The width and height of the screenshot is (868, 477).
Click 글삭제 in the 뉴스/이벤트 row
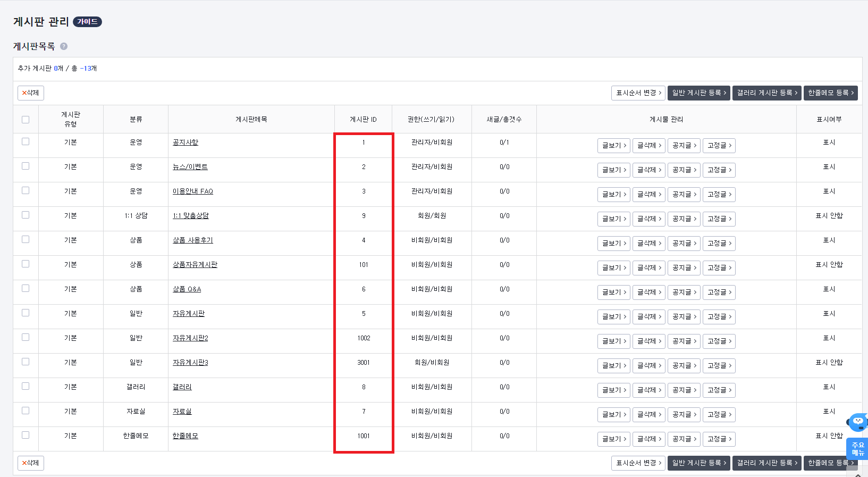[x=649, y=170]
